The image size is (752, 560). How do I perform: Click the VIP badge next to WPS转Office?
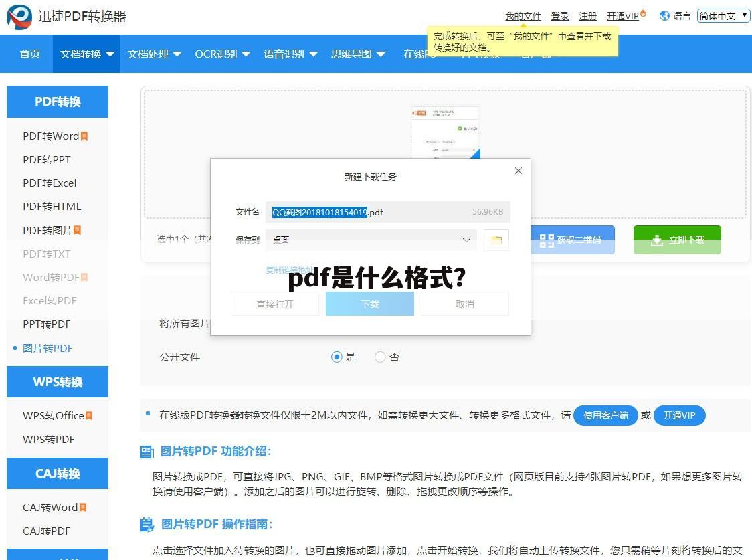89,415
